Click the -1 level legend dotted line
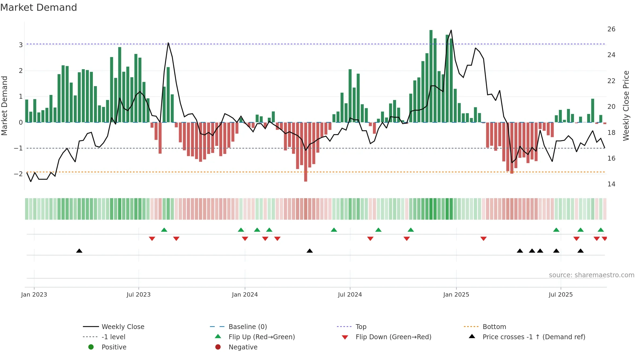The image size is (644, 362). coord(91,337)
